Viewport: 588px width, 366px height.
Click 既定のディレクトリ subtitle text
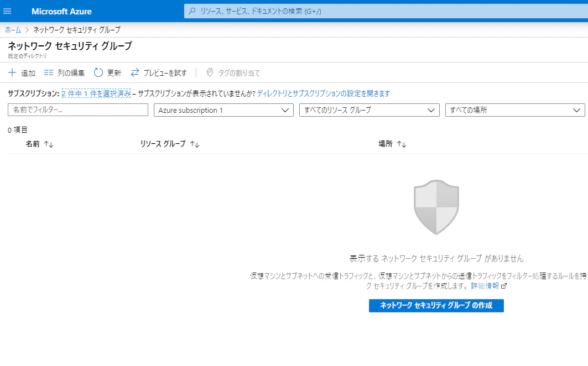pyautogui.click(x=27, y=56)
